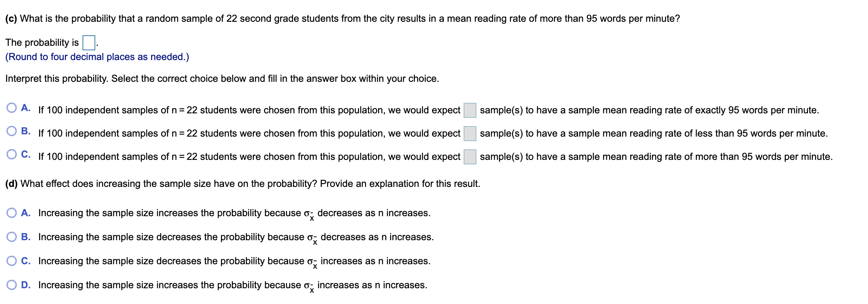Click statement 'decreases the probability because σx̄ increases'
Screen dimensions: 868x304
coord(234,261)
